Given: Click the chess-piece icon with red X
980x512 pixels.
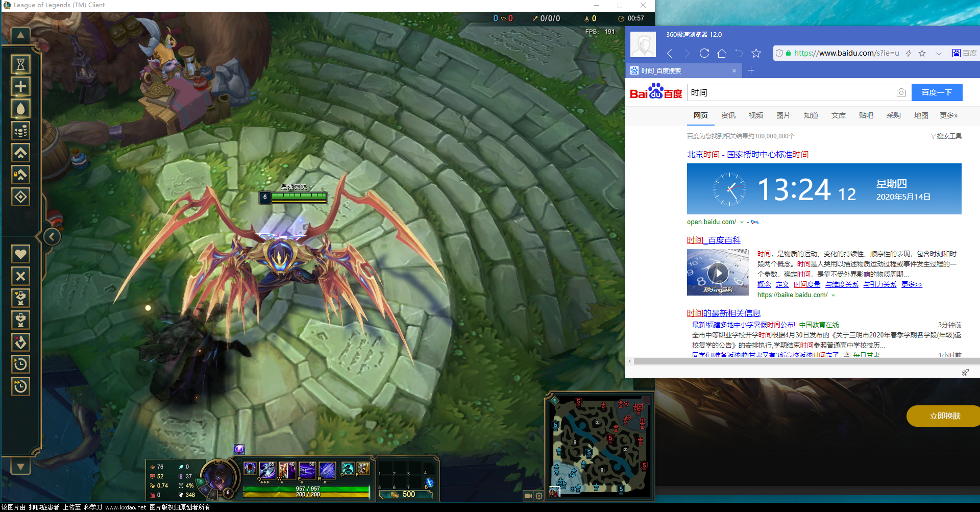Looking at the screenshot, I should [20, 342].
